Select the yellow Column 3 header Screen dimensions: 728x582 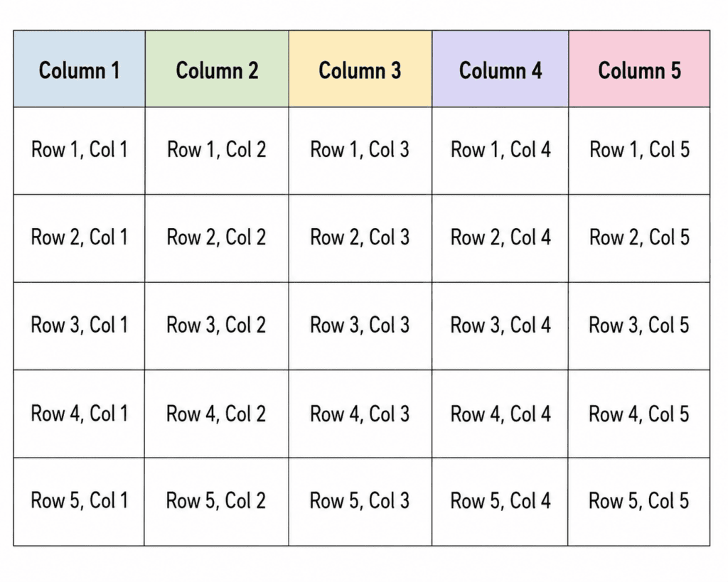tap(360, 69)
